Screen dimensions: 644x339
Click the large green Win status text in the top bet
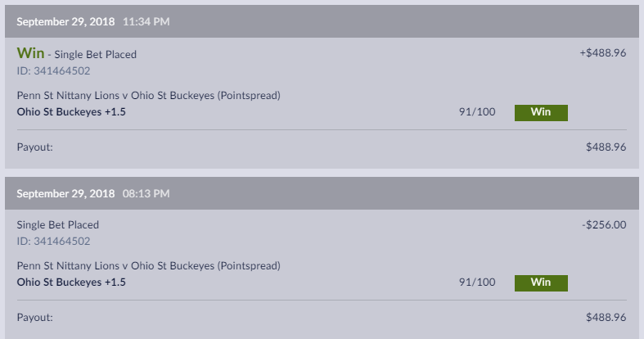[x=29, y=52]
